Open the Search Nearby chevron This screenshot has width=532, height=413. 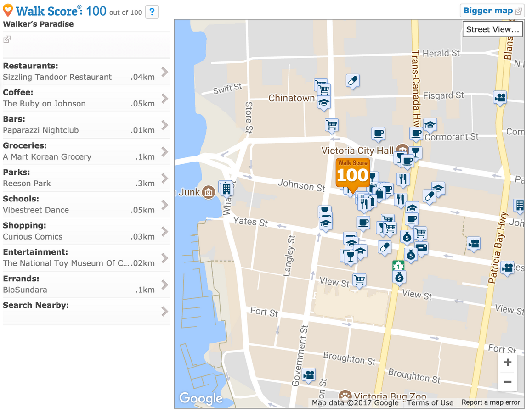click(164, 312)
